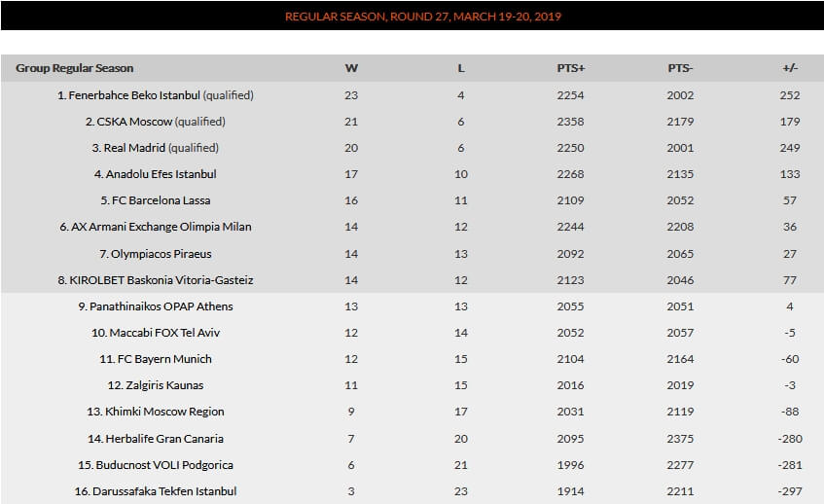Click the PTS+ column header
Image resolution: width=824 pixels, height=504 pixels.
[571, 68]
